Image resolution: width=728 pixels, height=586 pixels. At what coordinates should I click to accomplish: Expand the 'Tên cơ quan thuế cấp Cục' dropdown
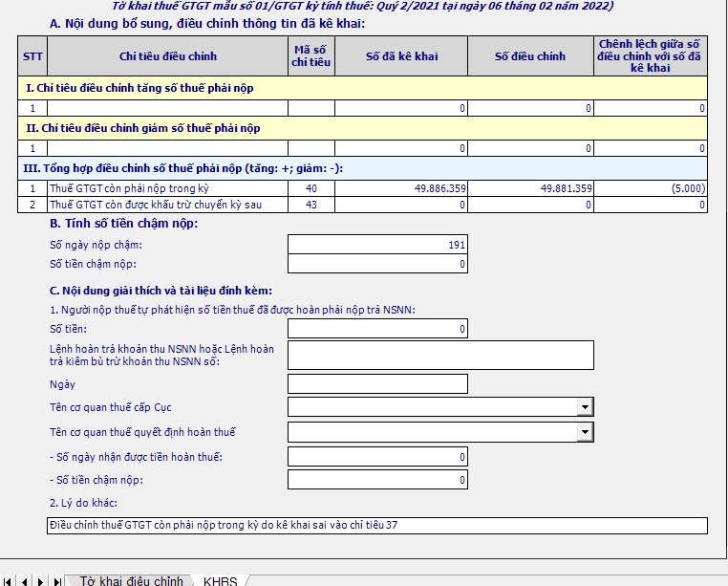tap(585, 407)
